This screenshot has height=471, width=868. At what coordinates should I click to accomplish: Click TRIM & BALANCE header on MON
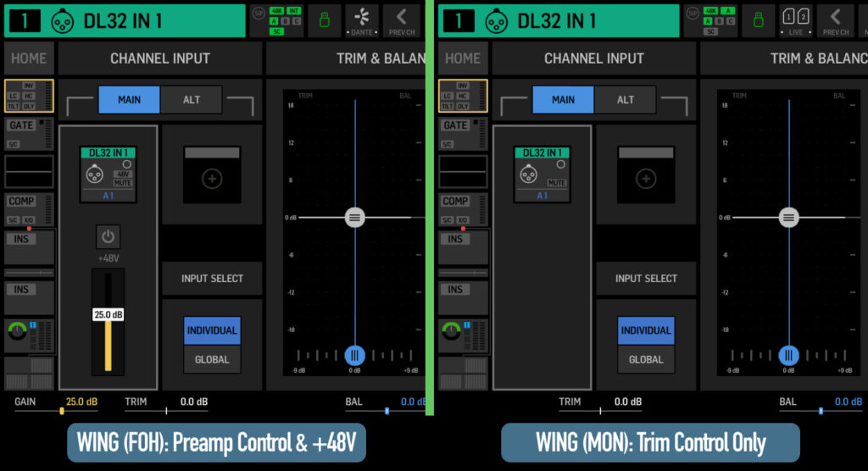(784, 58)
